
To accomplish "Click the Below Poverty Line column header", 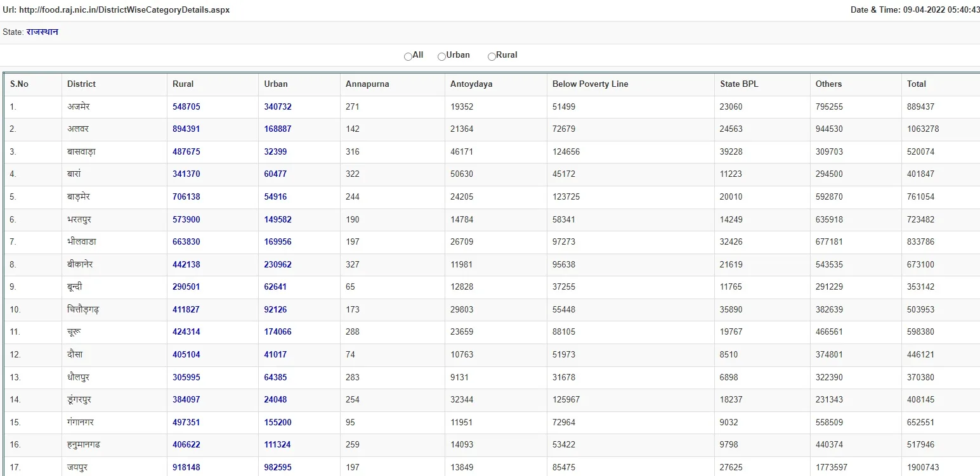I will (x=591, y=84).
